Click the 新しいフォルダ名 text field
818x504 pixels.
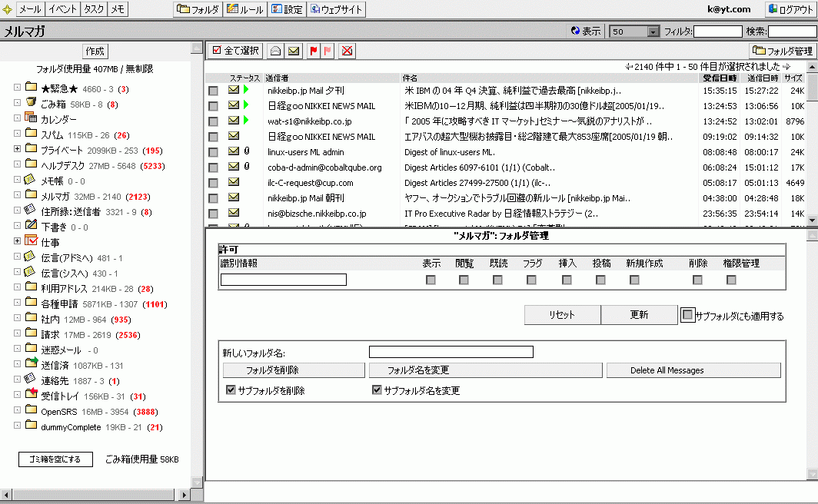pyautogui.click(x=451, y=352)
